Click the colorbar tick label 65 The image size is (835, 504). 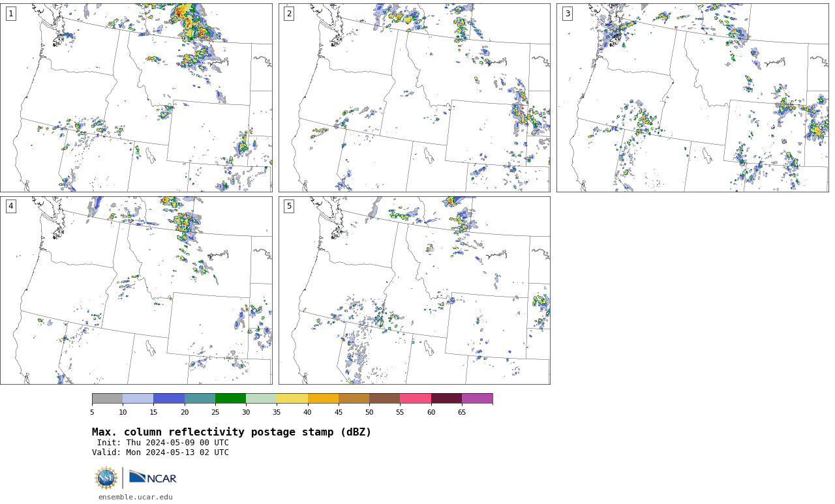(x=462, y=412)
